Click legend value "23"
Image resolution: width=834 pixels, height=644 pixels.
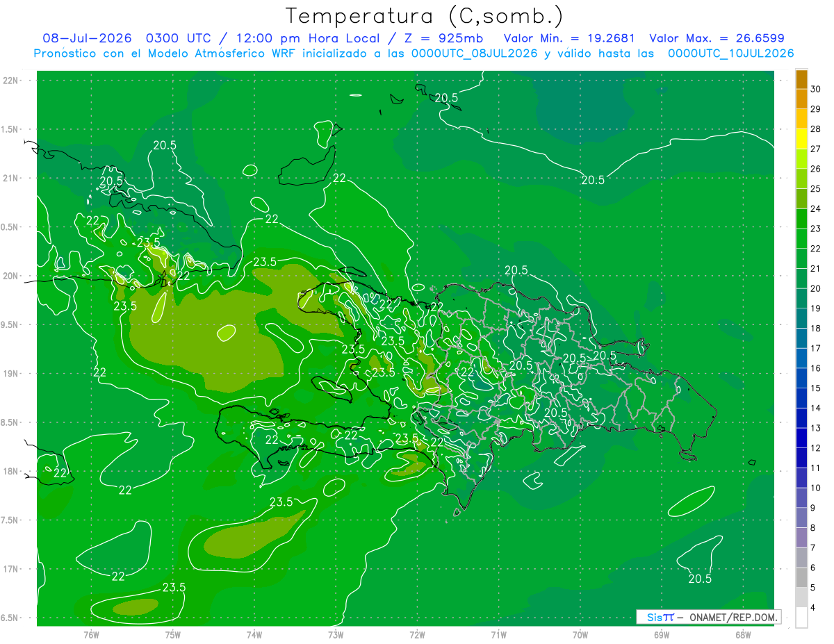[816, 229]
